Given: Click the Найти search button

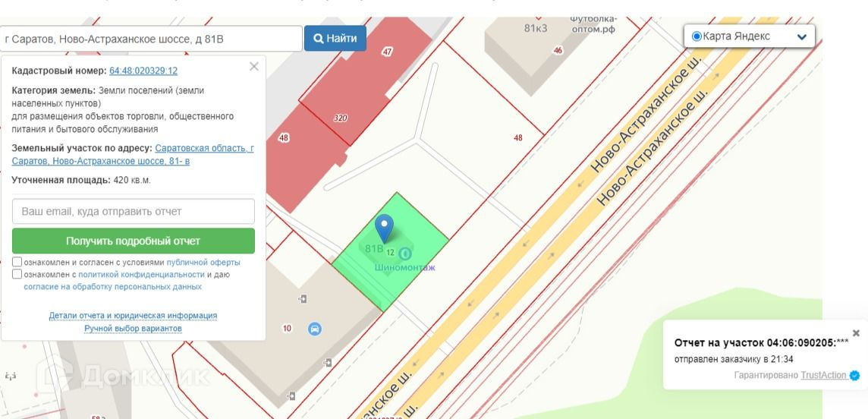Looking at the screenshot, I should coord(335,38).
